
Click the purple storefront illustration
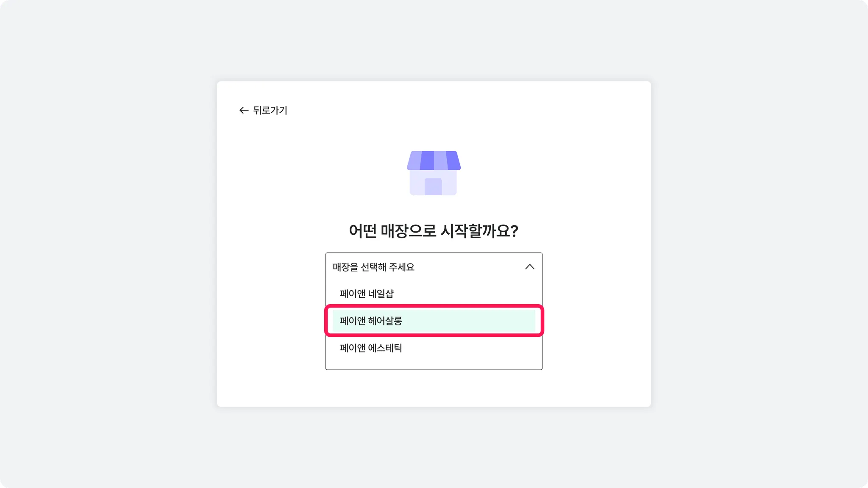[x=434, y=173]
